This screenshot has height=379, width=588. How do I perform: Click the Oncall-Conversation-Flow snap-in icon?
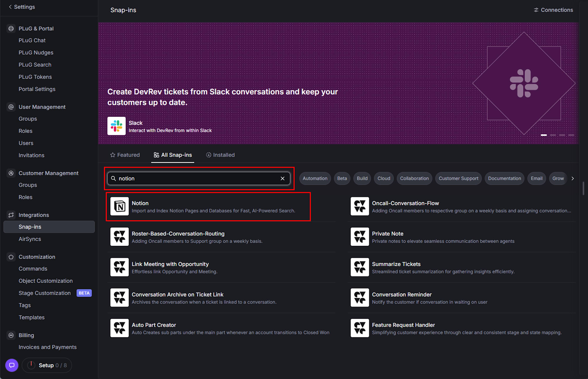click(360, 206)
